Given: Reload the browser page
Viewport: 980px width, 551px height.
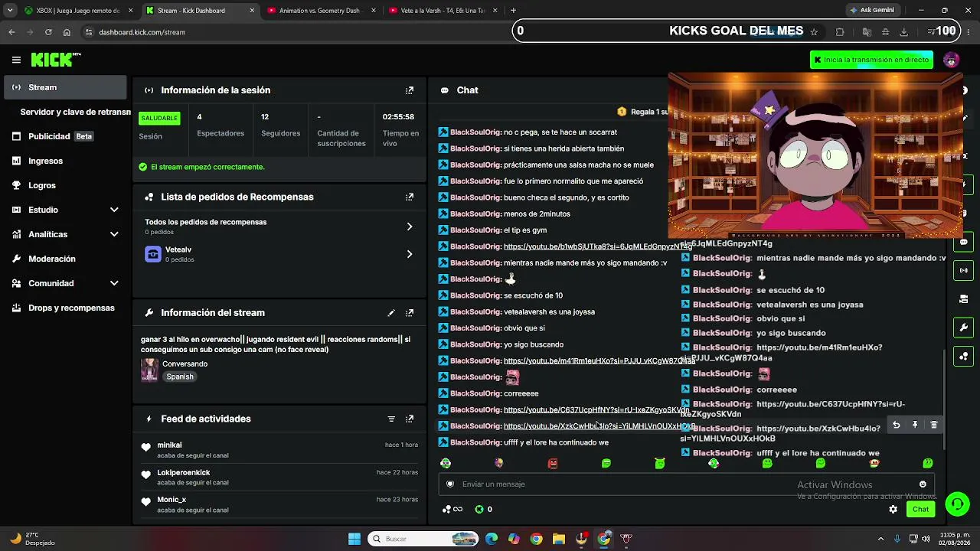Looking at the screenshot, I should tap(48, 32).
